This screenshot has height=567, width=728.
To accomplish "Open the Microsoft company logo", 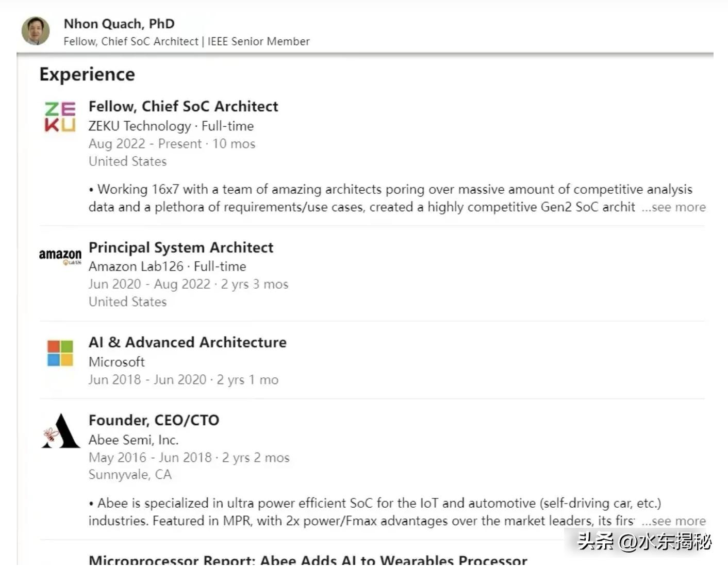I will (x=60, y=353).
